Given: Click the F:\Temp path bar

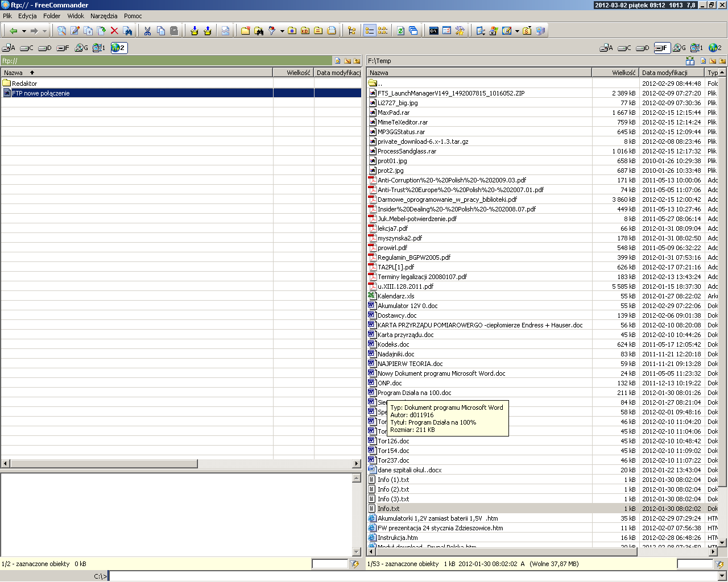Looking at the screenshot, I should pos(523,61).
